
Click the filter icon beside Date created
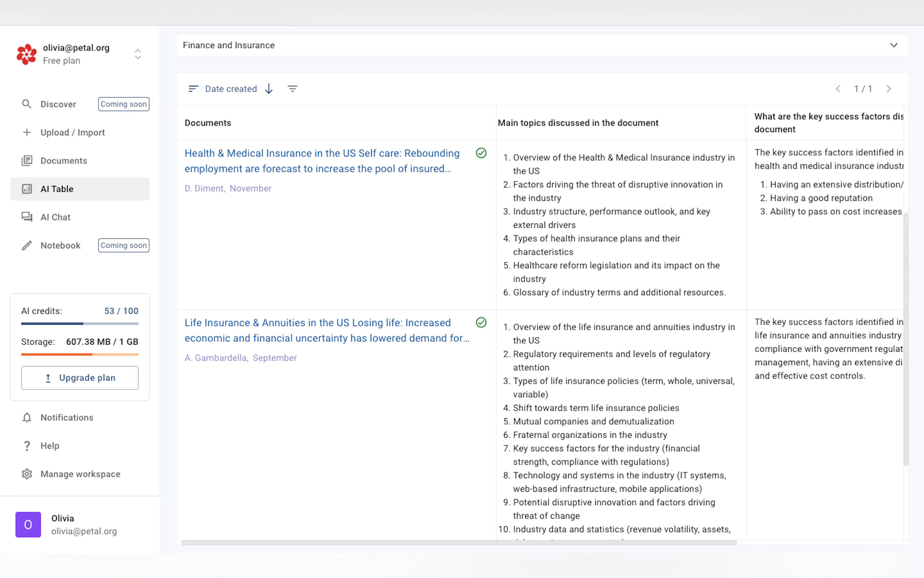click(292, 89)
